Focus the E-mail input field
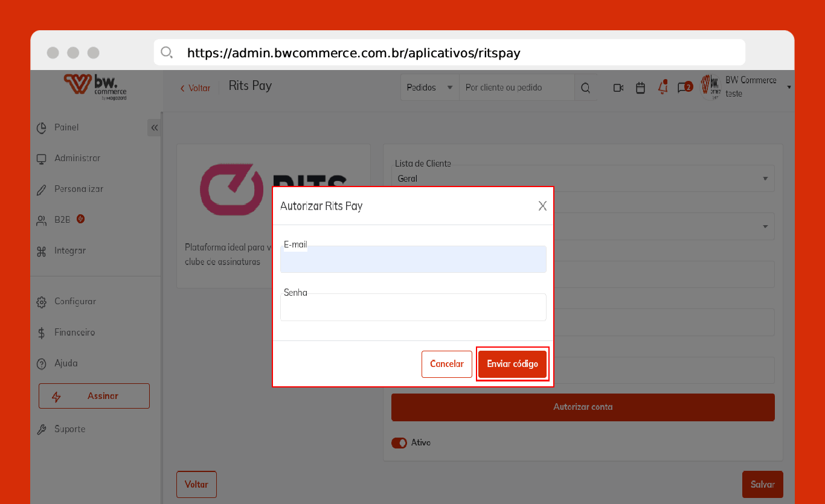This screenshot has height=504, width=825. 413,259
